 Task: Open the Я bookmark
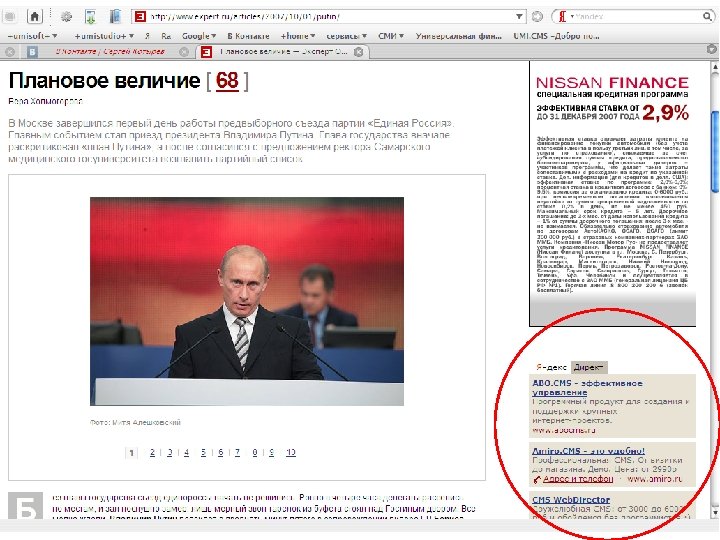pyautogui.click(x=147, y=36)
